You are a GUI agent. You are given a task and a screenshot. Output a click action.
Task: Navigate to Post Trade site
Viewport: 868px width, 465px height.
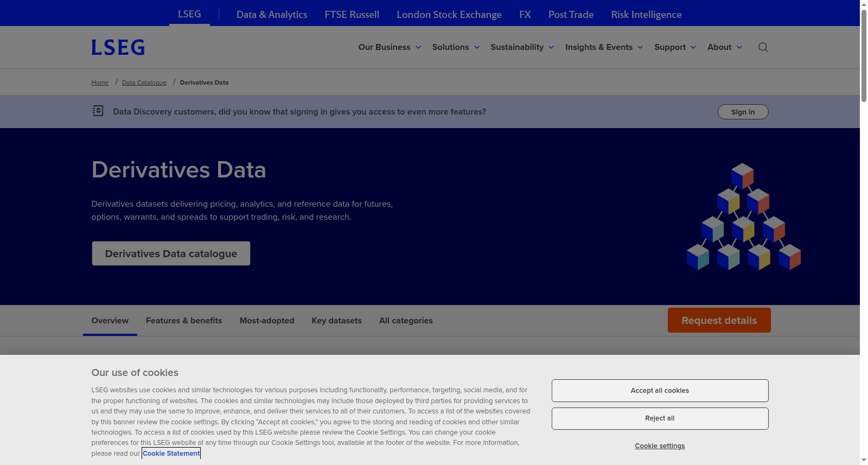(571, 15)
